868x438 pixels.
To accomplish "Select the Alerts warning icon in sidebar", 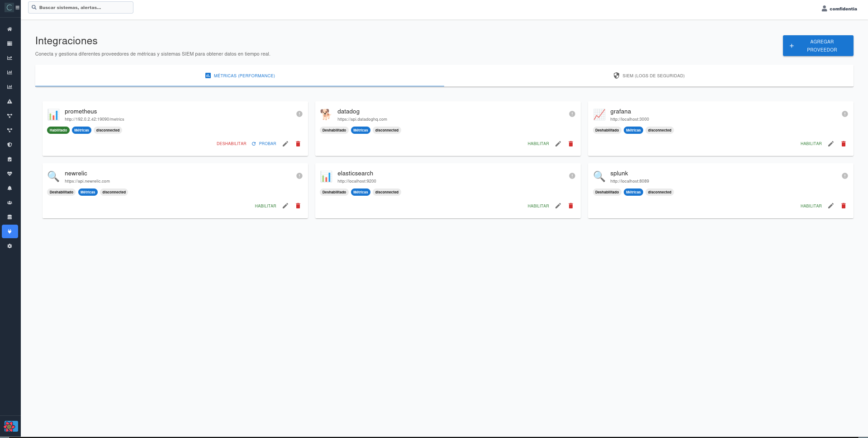I will [9, 101].
